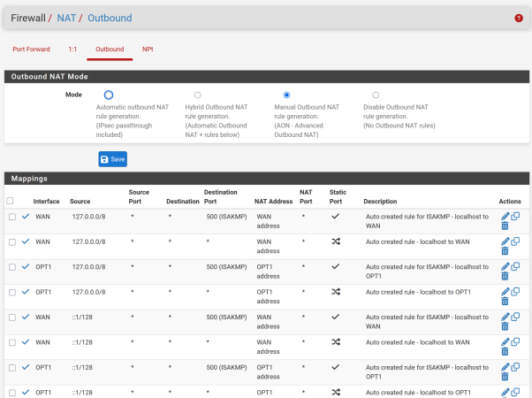
Task: Delete the ISAKMP localhost to WAN 127.0.0.0/8 rule
Action: [505, 226]
